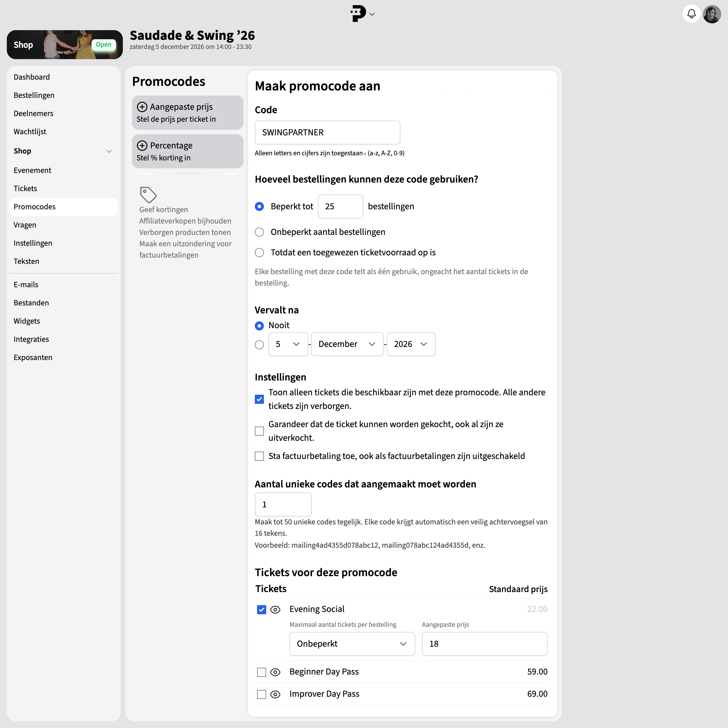Click the Percentage promocode button
Viewport: 728px width, 728px height.
(x=188, y=152)
